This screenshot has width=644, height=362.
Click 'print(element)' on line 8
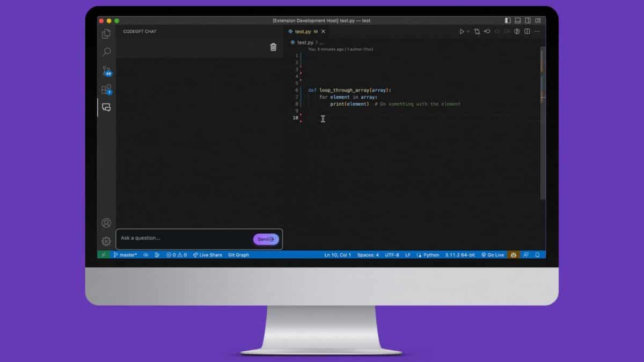pos(349,104)
